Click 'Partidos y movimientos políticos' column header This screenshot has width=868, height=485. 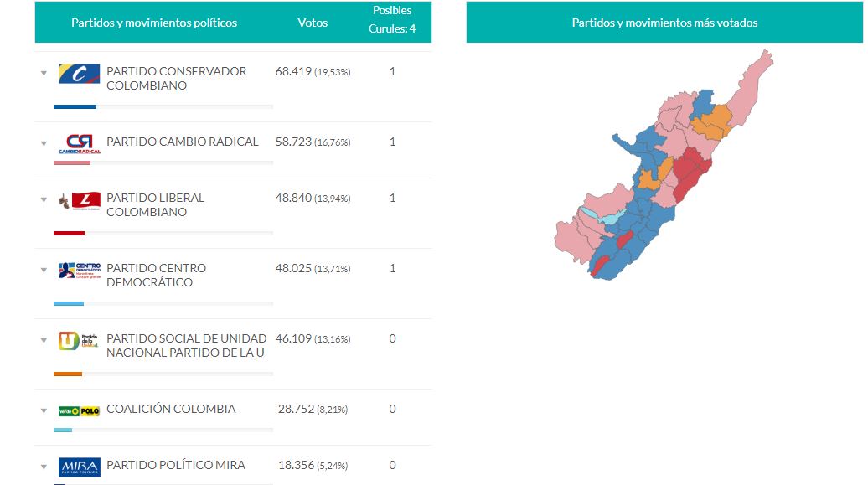154,23
